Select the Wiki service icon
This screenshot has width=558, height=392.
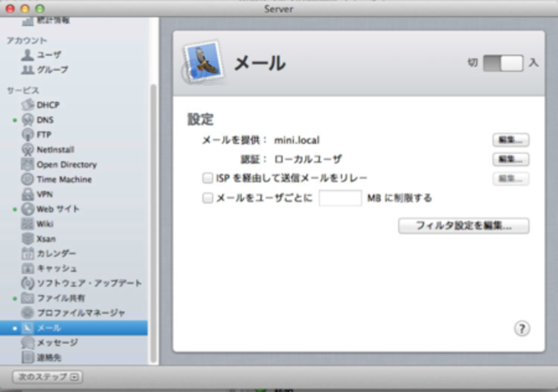[x=27, y=224]
